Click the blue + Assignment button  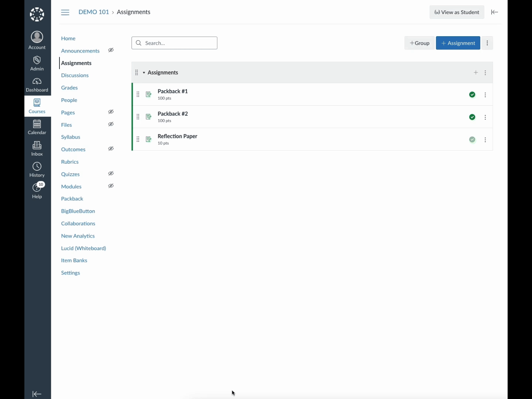(458, 43)
